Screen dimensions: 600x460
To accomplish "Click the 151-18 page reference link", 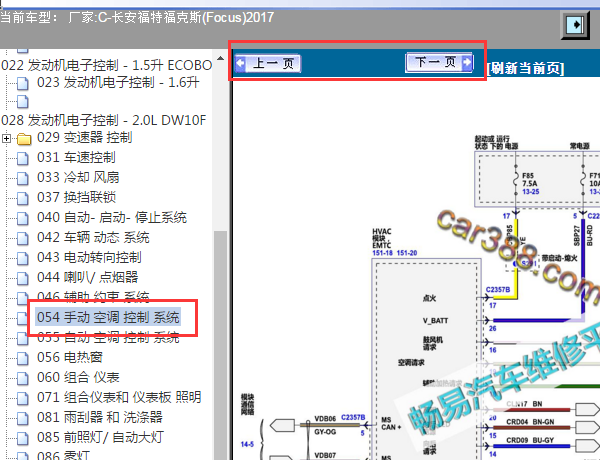I will tap(382, 253).
